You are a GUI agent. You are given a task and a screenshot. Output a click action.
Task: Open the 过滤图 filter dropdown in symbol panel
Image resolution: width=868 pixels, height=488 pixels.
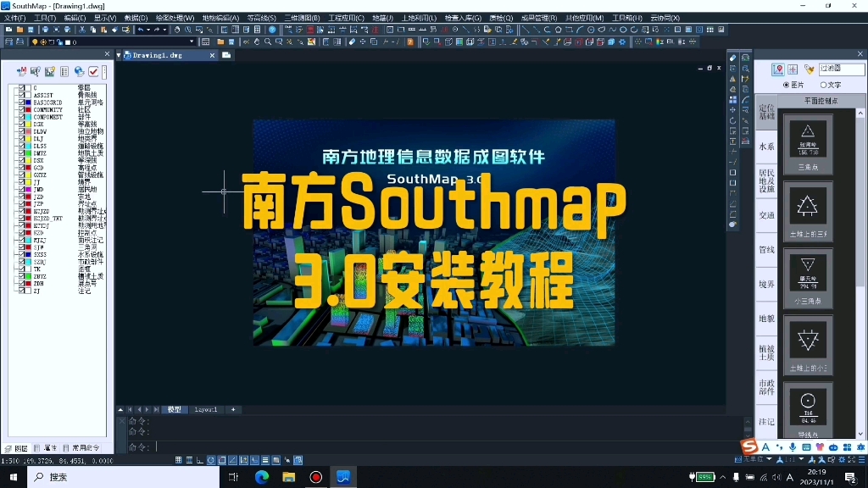pos(842,69)
